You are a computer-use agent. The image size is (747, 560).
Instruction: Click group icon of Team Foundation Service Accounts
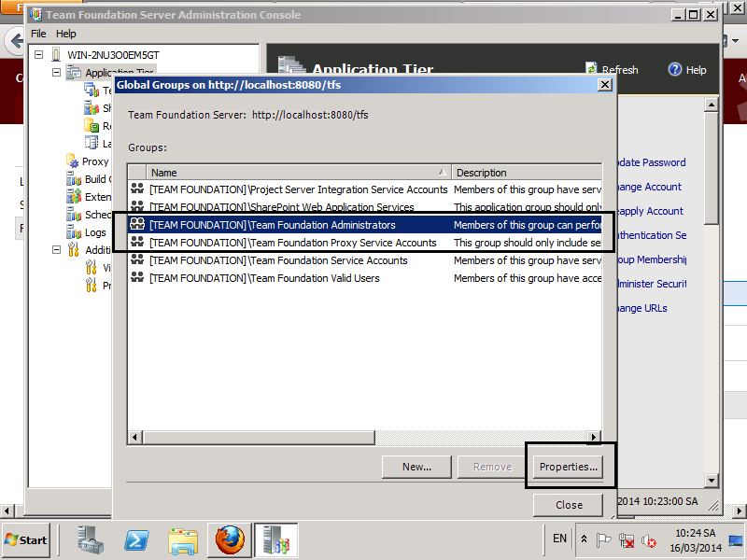point(137,259)
